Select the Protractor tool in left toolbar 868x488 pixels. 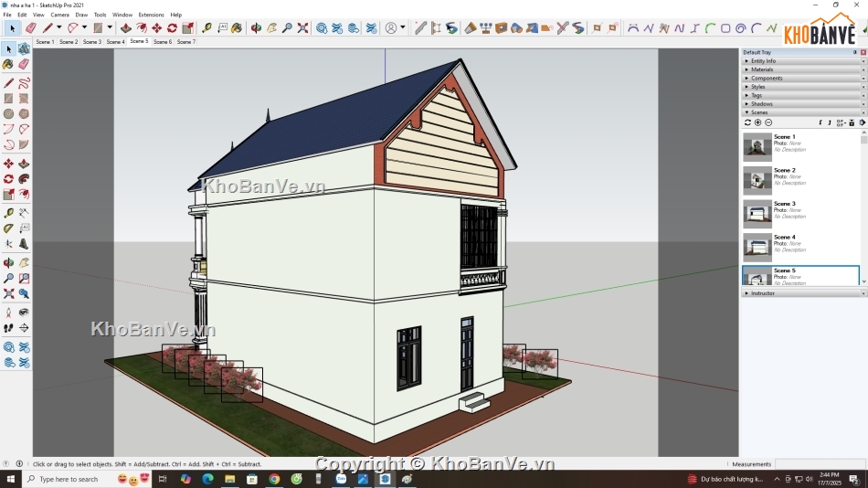click(x=8, y=228)
